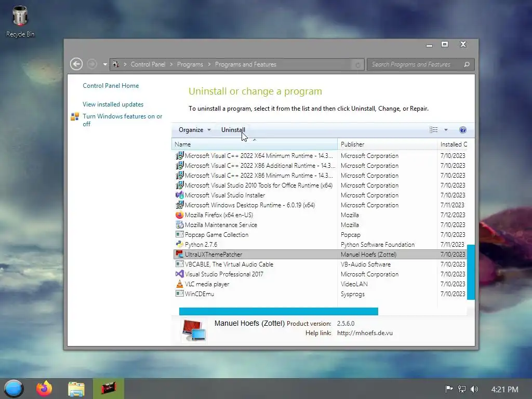This screenshot has height=399, width=532.
Task: Click the search magnifier icon
Action: [x=467, y=64]
